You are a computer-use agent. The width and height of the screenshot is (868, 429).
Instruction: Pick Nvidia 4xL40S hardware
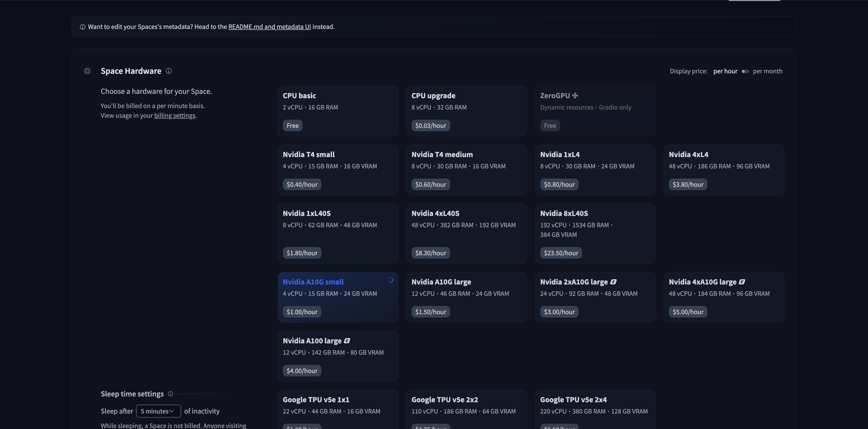(466, 233)
